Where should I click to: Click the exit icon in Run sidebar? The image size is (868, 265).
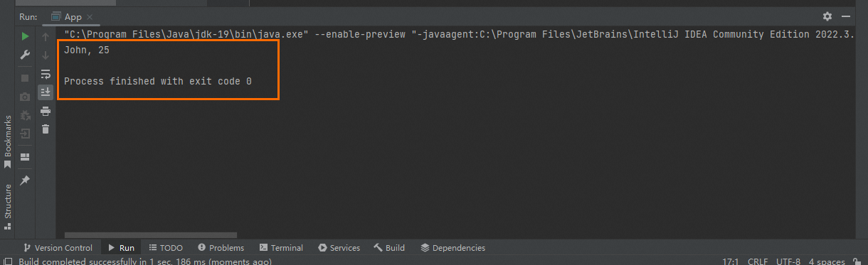pos(25,133)
